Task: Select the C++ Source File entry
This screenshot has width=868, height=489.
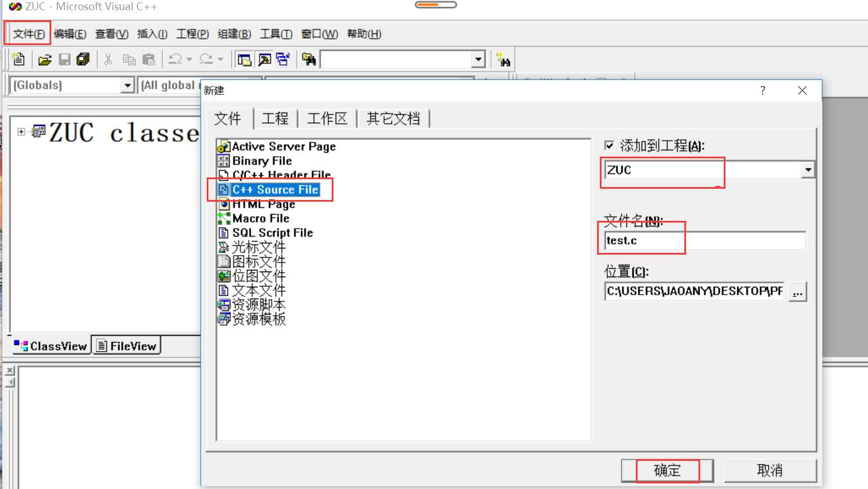Action: point(269,190)
